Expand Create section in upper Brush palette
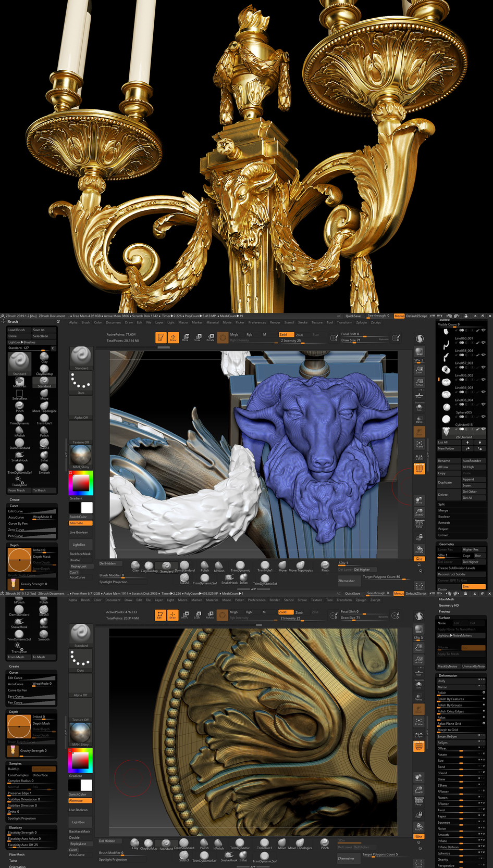This screenshot has height=868, width=493. coord(15,499)
